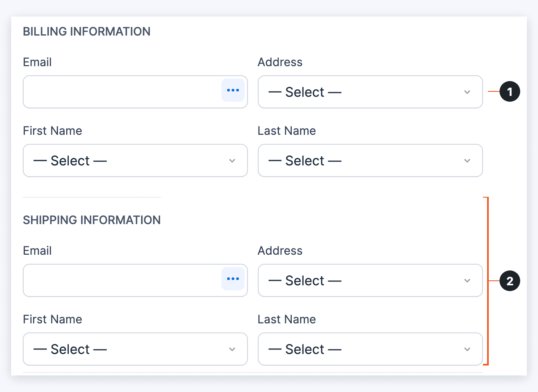Click the Billing Last Name label
The height and width of the screenshot is (392, 538).
click(x=287, y=131)
